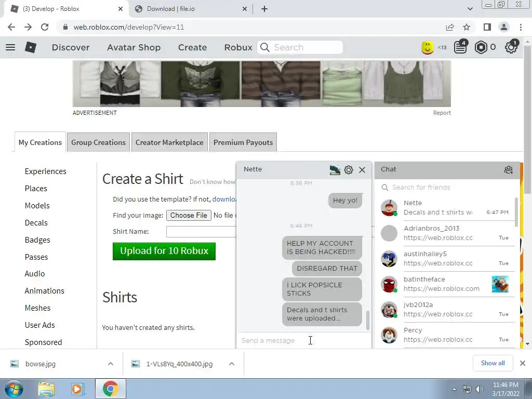Click Create in the Roblox navbar
This screenshot has height=399, width=532.
[192, 47]
